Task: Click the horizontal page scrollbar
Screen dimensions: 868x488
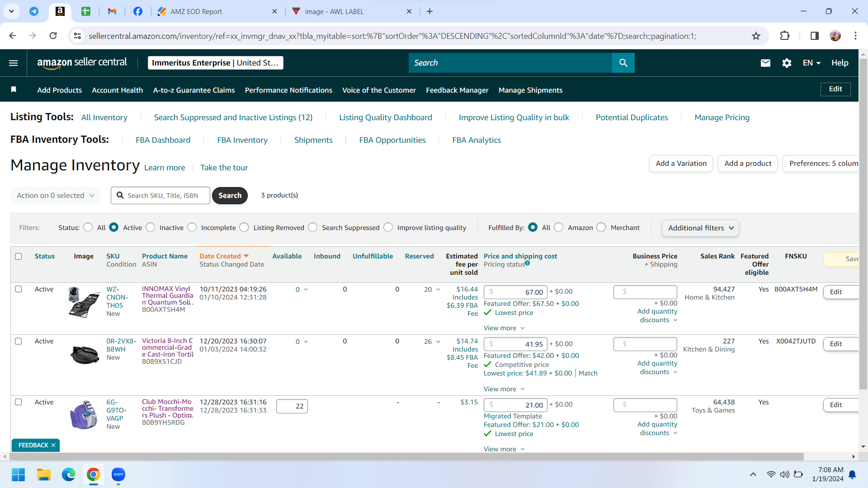Action: (406, 457)
